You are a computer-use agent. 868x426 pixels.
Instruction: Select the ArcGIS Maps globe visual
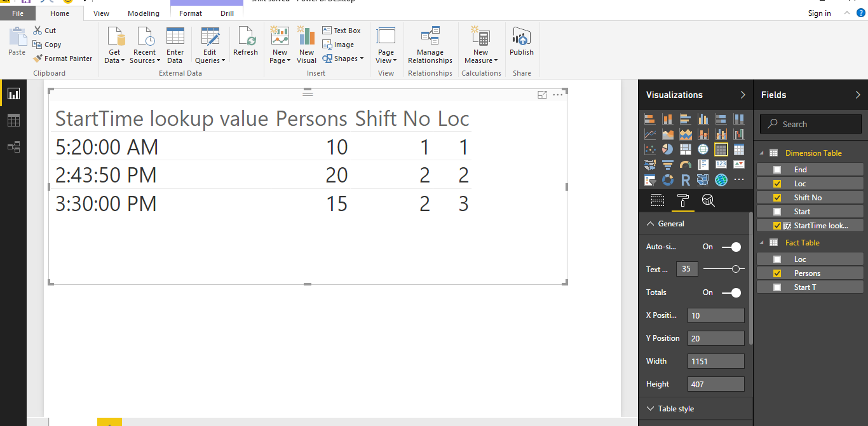click(x=721, y=180)
